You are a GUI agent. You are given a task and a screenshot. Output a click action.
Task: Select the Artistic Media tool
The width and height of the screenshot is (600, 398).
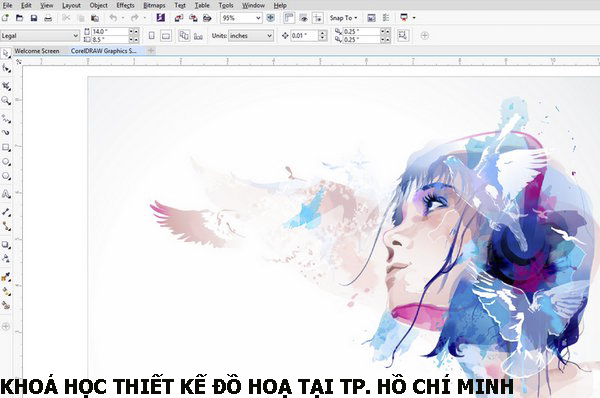6,133
